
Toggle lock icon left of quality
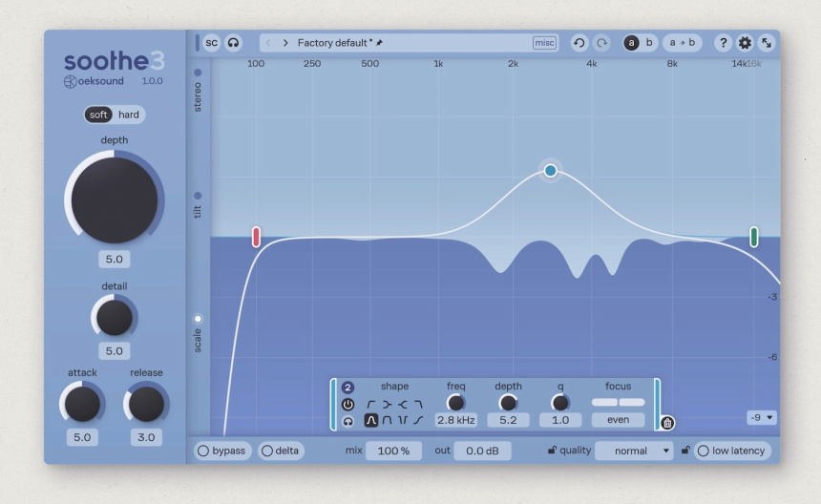[x=552, y=451]
